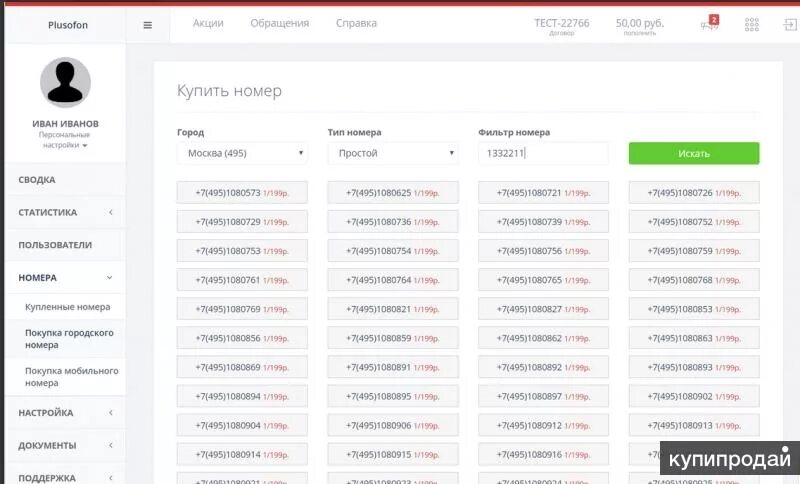
Task: Select number +7(495)1080891
Action: pos(393,367)
